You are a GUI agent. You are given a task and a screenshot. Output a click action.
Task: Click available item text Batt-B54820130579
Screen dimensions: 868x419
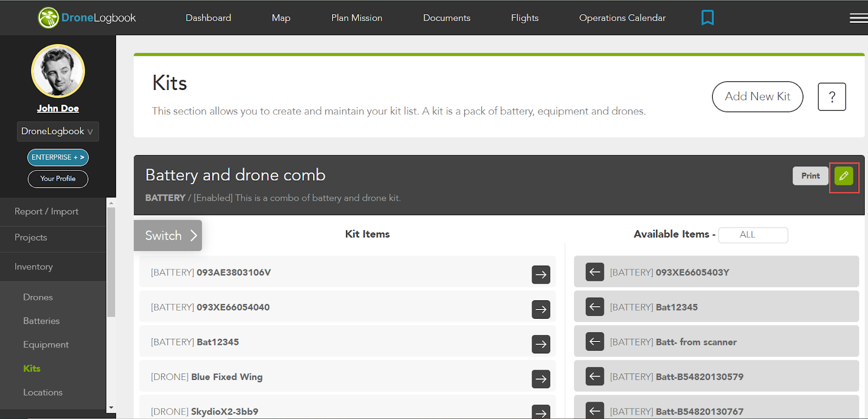(x=700, y=377)
